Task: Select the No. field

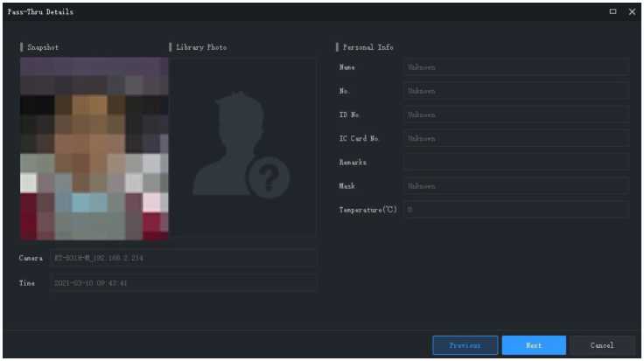Action: [515, 91]
